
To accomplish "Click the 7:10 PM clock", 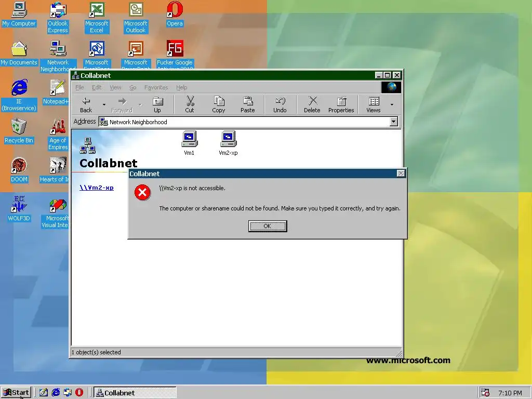I will (x=510, y=393).
